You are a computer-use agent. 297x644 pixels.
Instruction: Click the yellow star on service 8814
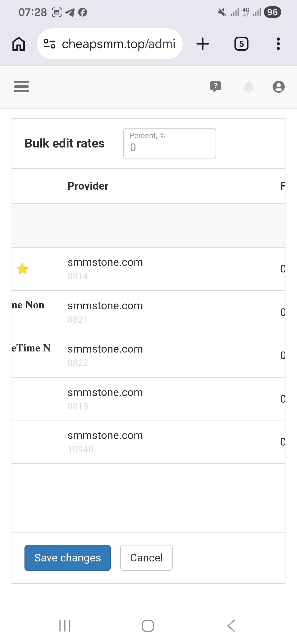click(22, 269)
